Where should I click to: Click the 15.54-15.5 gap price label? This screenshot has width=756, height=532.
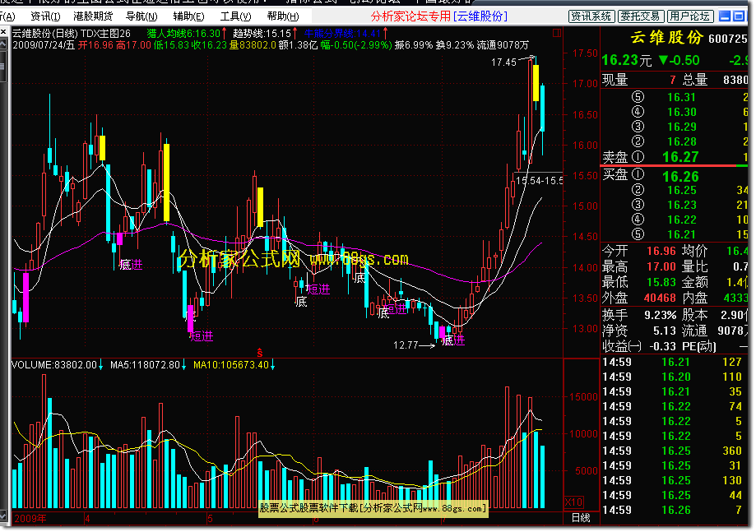coord(539,181)
